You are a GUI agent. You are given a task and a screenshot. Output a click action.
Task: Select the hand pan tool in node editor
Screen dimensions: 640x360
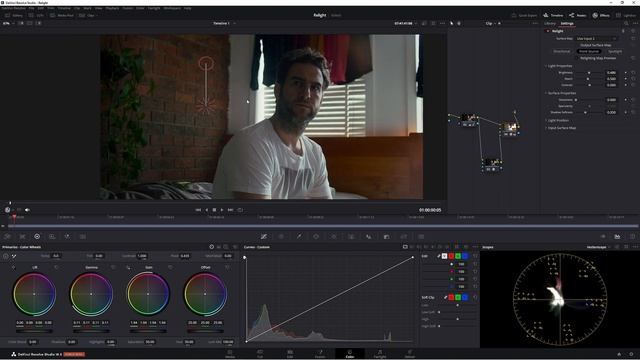[x=459, y=23]
